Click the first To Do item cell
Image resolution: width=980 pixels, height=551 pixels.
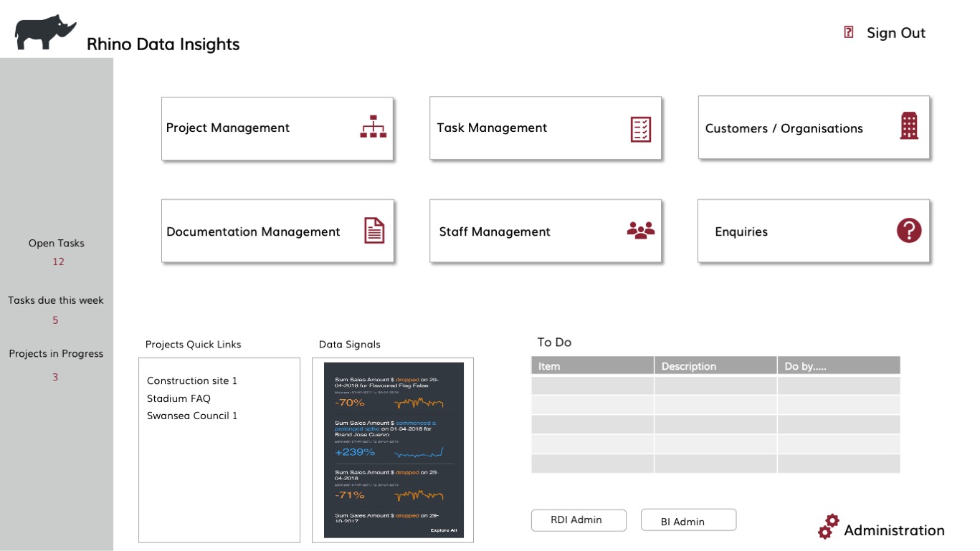click(x=592, y=385)
